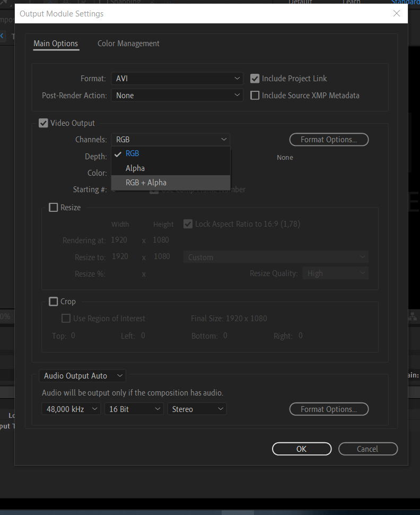Screen dimensions: 420x515
Task: Click the crop Top value field
Action: click(x=73, y=336)
